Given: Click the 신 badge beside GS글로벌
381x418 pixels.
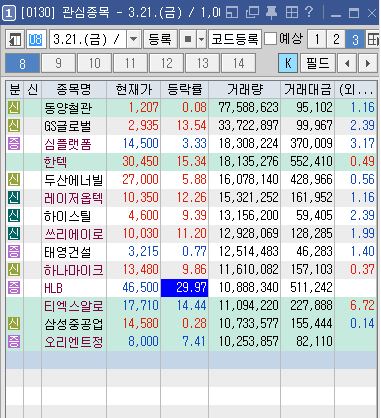Looking at the screenshot, I should tap(14, 126).
